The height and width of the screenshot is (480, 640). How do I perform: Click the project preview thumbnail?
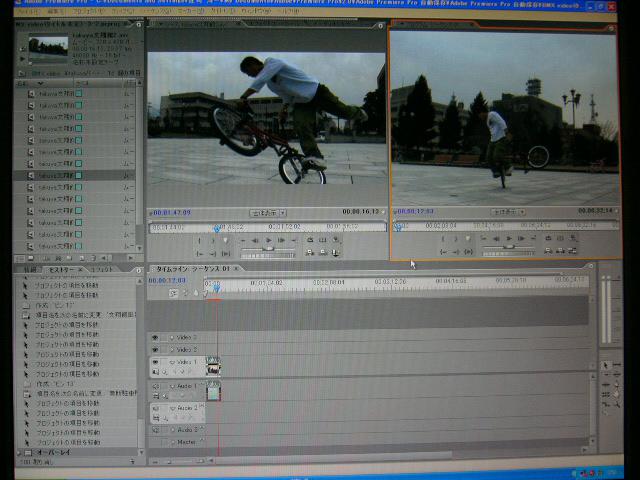coord(48,47)
